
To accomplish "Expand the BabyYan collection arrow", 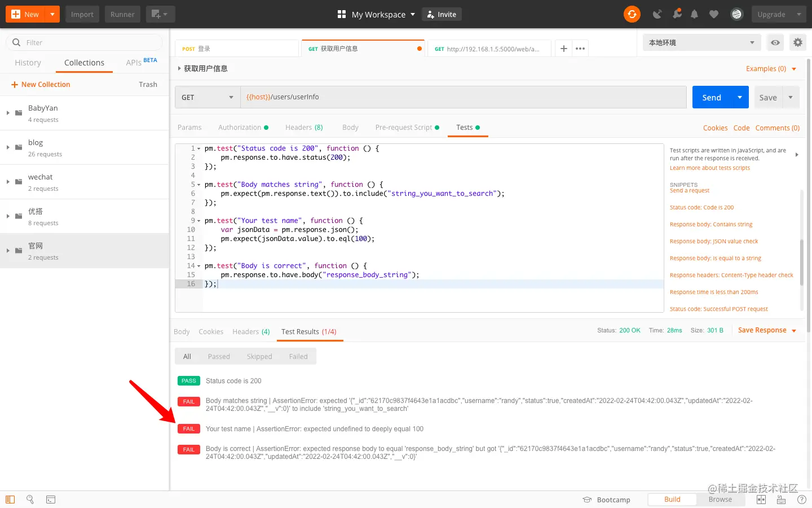I will coord(8,113).
